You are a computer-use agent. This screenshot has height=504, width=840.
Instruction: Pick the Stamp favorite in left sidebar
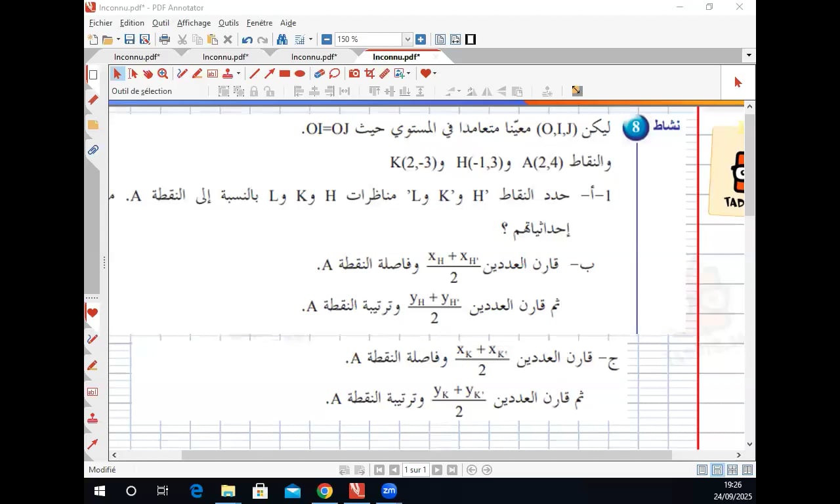pyautogui.click(x=93, y=418)
